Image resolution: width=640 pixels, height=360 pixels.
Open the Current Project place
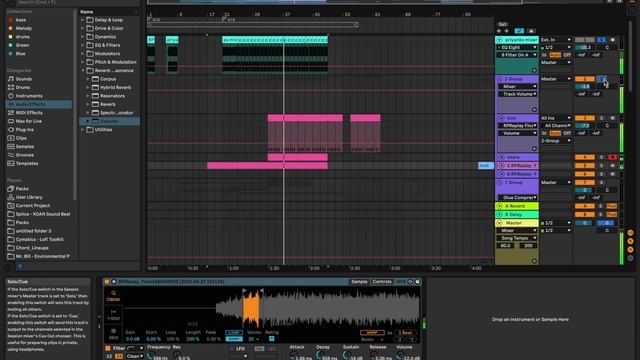32,206
